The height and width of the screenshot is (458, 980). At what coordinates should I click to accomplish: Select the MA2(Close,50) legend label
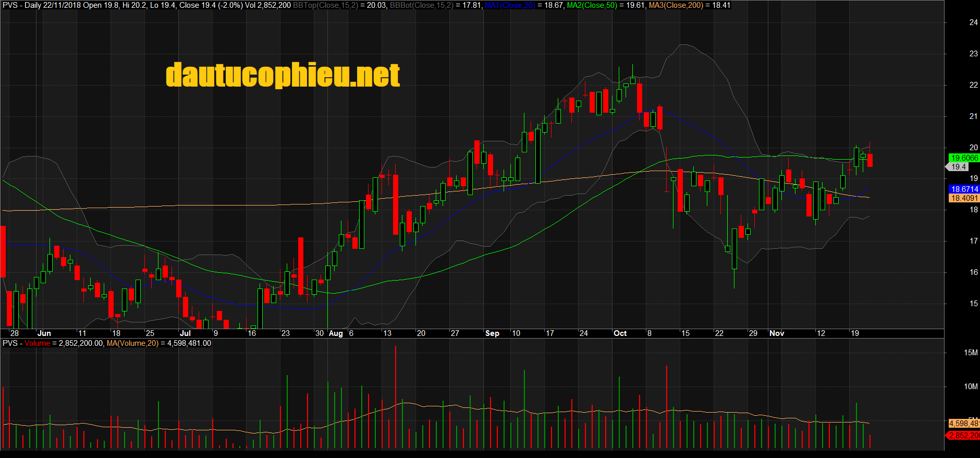[592, 5]
